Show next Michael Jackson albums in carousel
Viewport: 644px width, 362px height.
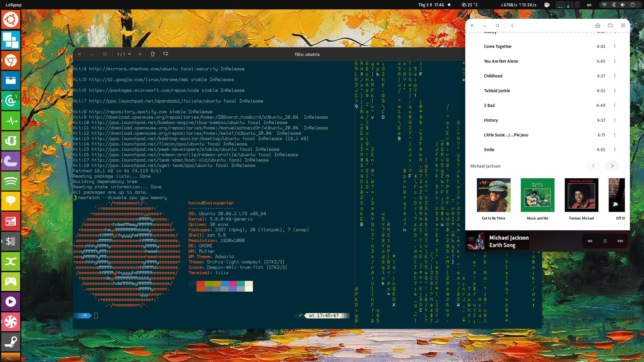tap(612, 166)
